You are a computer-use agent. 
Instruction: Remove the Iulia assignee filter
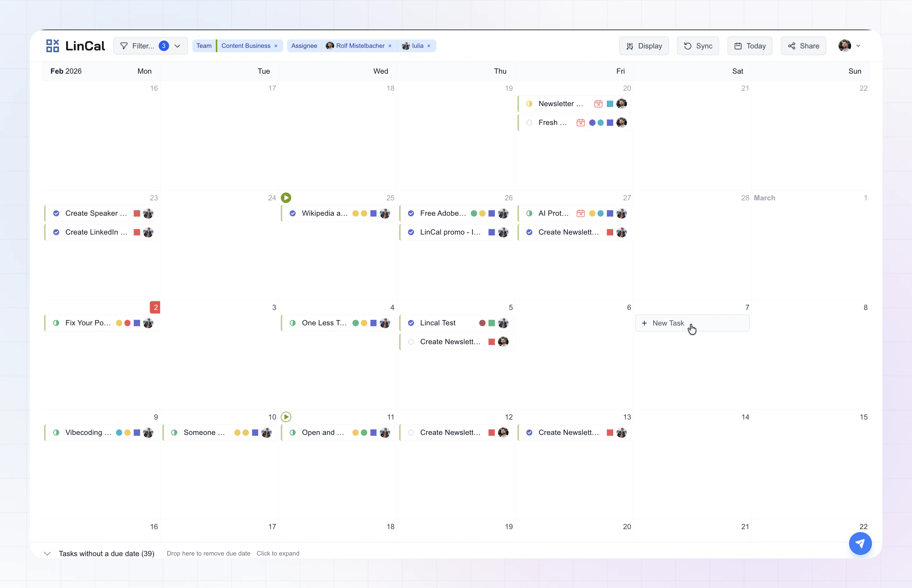[x=428, y=46]
